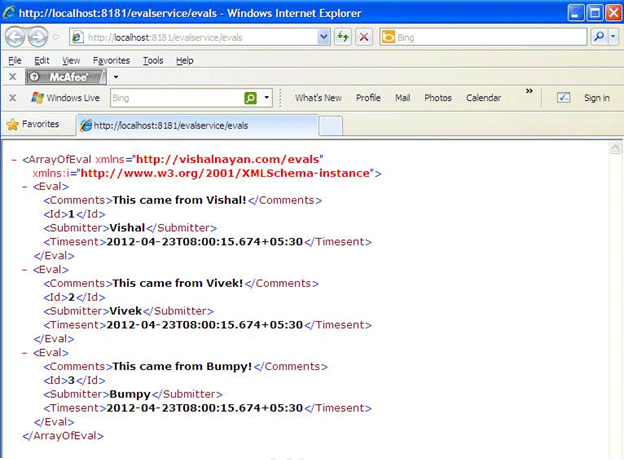
Task: Open a new blank tab
Action: (x=331, y=126)
